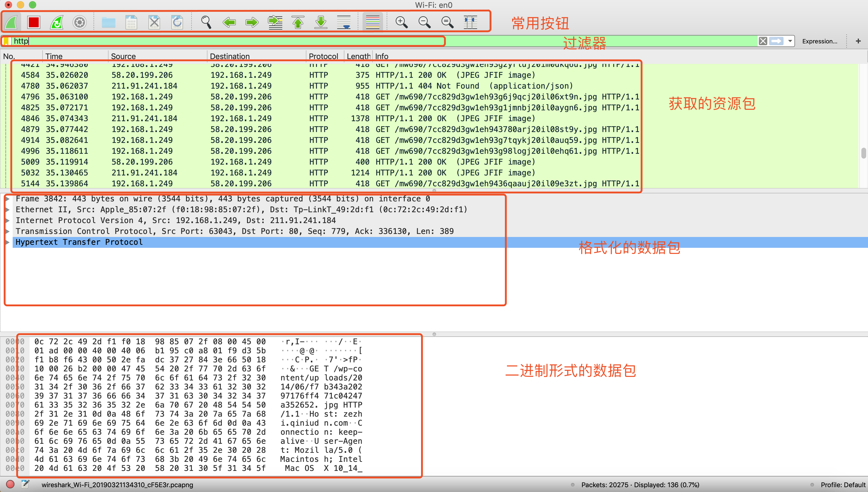Go back in packet history
868x492 pixels.
[x=229, y=22]
